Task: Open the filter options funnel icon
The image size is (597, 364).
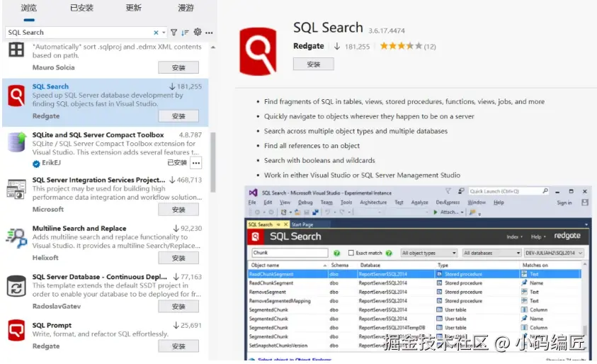Action: 174,33
